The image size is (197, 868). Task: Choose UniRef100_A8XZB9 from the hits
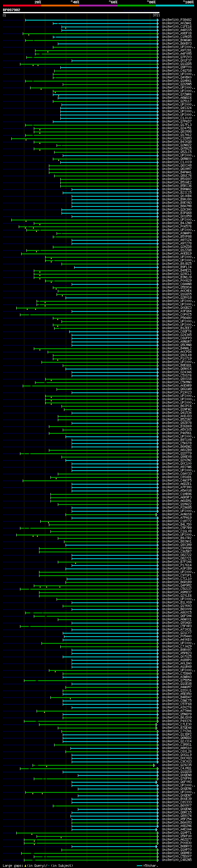point(176,450)
